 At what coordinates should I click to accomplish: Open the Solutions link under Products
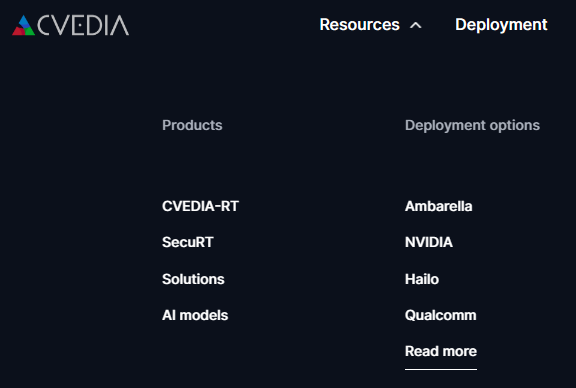193,279
